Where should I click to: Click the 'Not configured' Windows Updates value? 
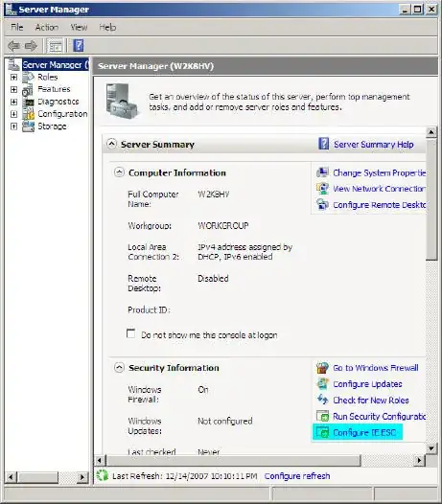click(225, 421)
